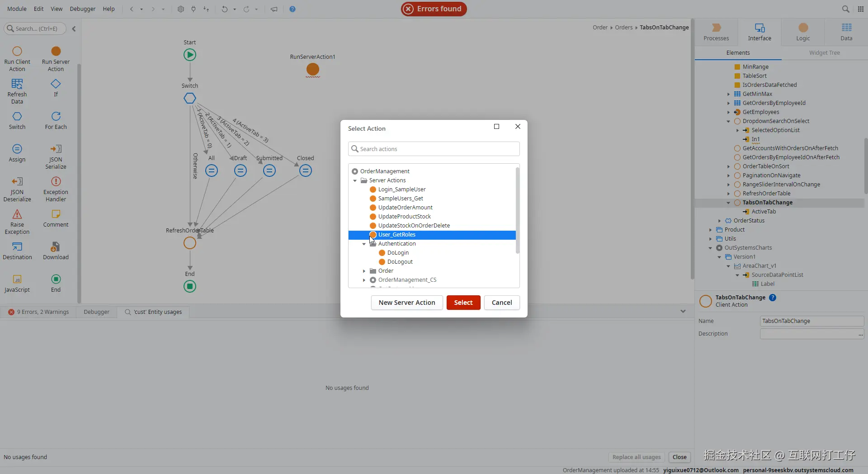Click the Start node on canvas
The width and height of the screenshot is (868, 474).
tap(190, 55)
